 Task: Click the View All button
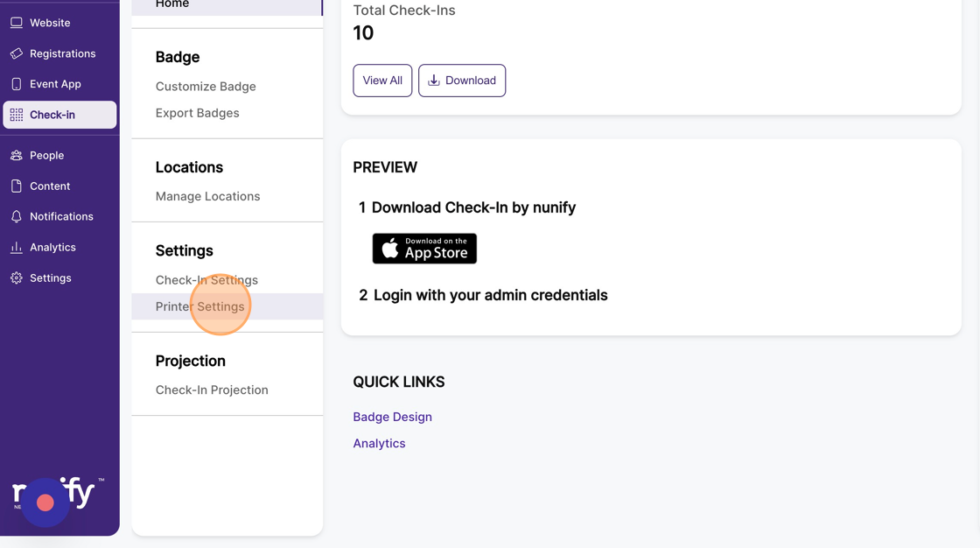coord(382,81)
